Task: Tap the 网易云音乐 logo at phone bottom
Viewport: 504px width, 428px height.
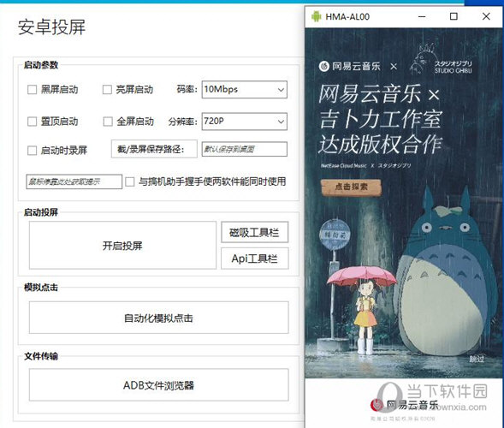Action: point(404,405)
